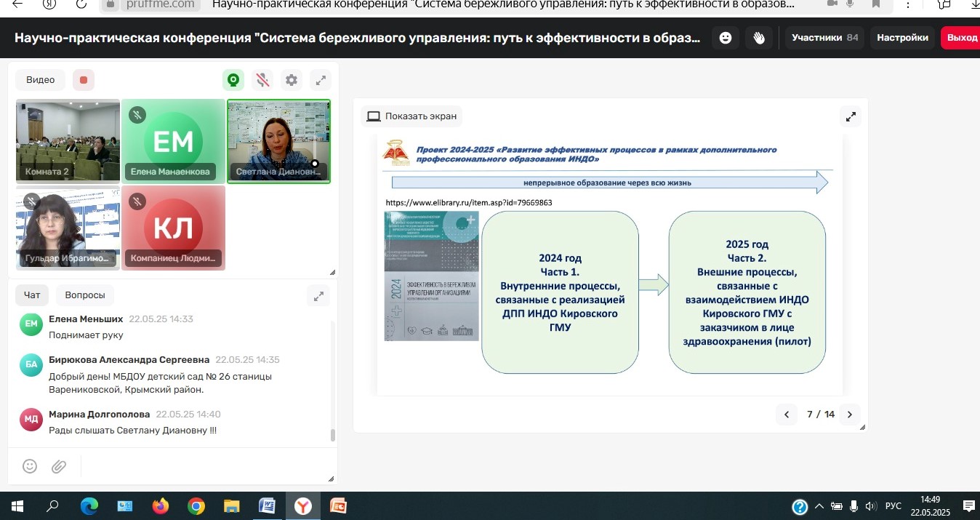Go to the next slide arrow
980x520 pixels.
pos(849,415)
